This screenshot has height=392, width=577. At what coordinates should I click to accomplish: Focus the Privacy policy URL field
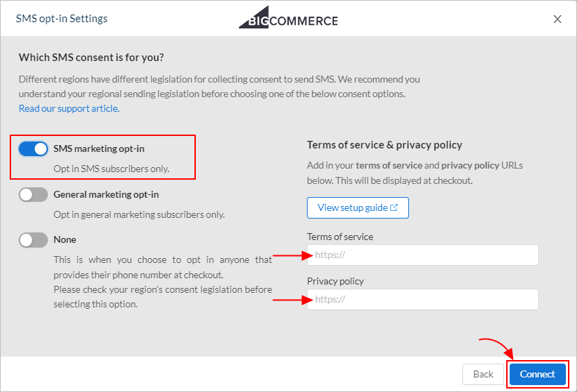point(422,299)
